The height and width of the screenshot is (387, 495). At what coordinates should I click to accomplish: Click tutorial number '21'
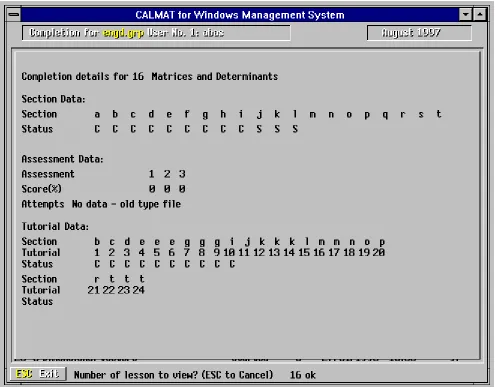pyautogui.click(x=93, y=290)
